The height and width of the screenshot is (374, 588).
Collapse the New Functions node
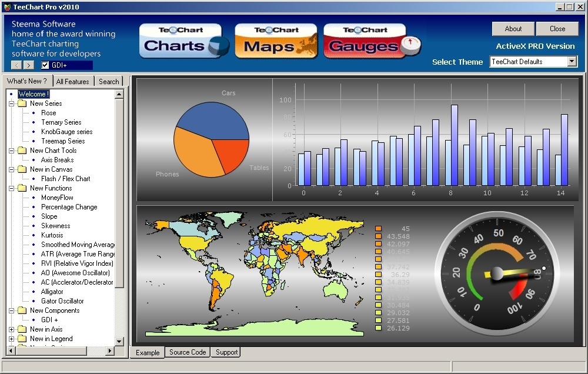[12, 188]
